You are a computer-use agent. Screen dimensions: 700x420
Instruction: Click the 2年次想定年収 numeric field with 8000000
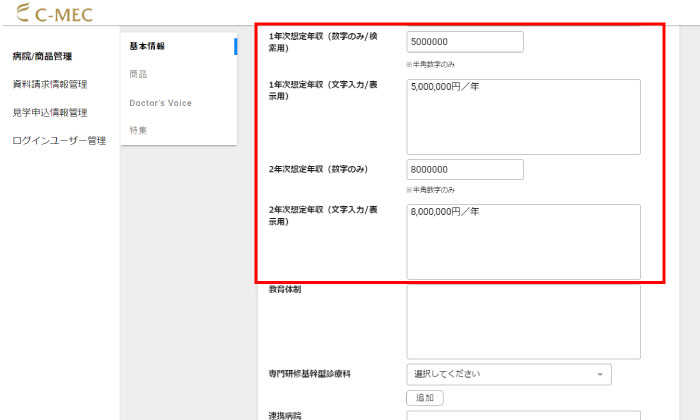coord(465,170)
